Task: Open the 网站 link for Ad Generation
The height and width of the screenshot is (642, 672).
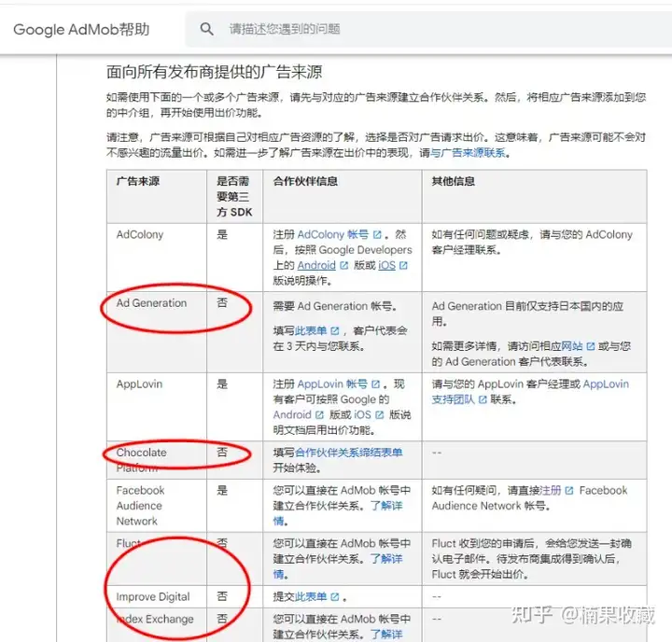Action: click(572, 346)
